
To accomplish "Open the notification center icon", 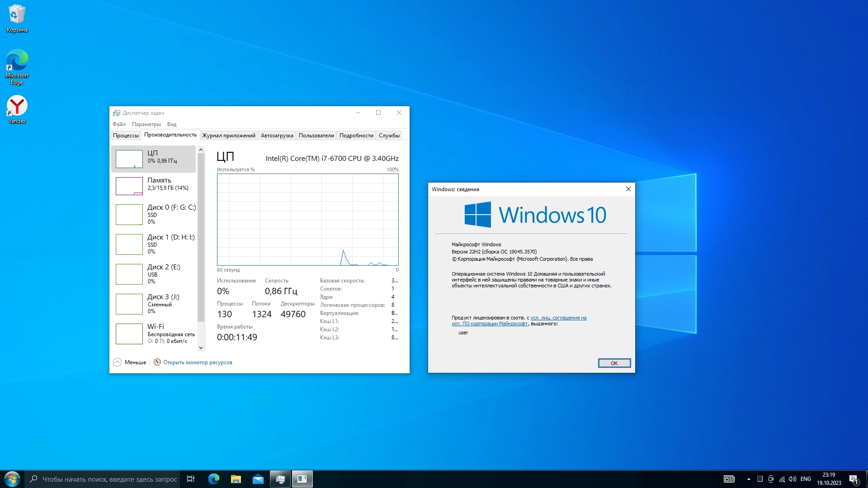I will tap(854, 479).
